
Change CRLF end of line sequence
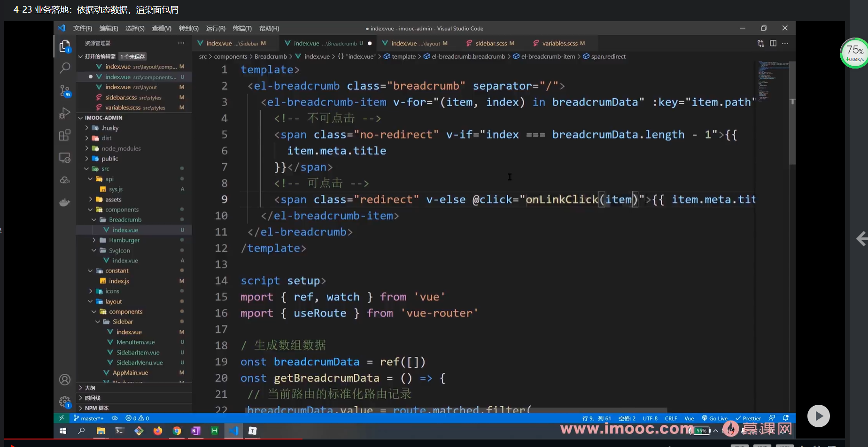pyautogui.click(x=671, y=418)
